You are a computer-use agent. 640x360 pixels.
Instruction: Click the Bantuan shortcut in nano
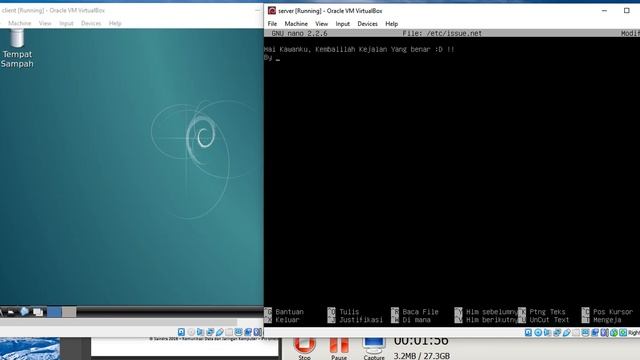tap(285, 312)
